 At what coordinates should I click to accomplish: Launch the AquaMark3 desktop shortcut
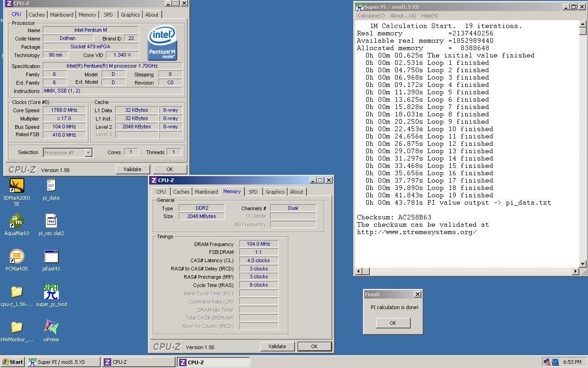tap(17, 221)
